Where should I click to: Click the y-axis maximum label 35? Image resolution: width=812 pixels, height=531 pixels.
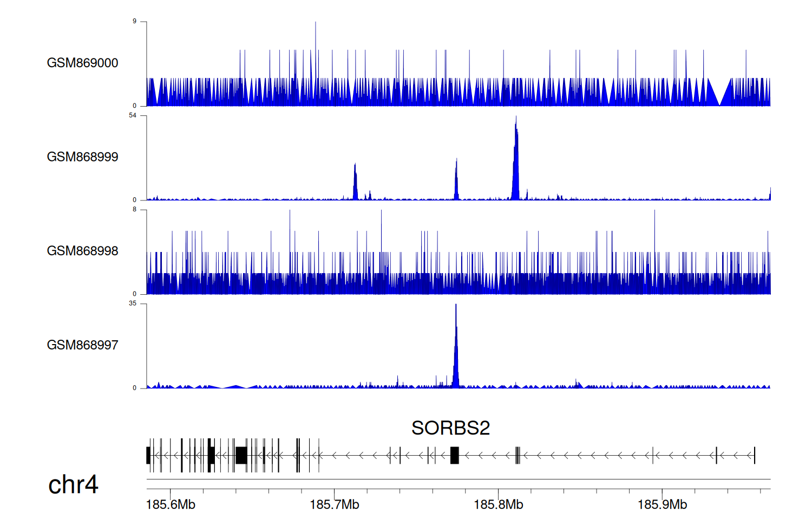click(133, 303)
